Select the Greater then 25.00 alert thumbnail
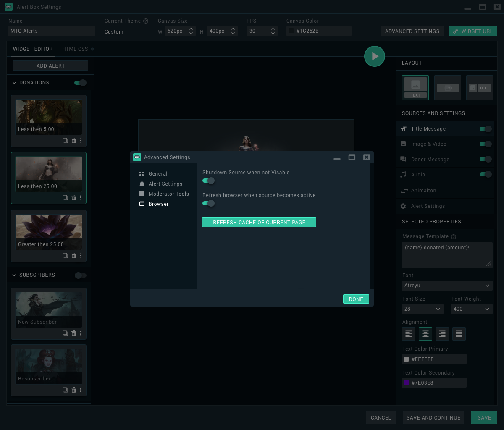 tap(49, 232)
